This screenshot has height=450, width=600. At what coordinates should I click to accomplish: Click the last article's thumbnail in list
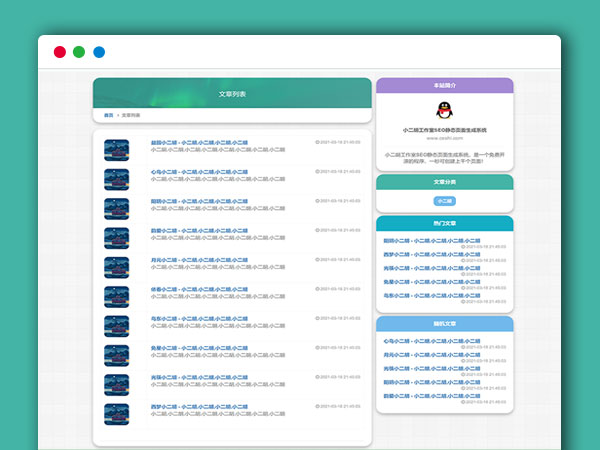[x=116, y=414]
